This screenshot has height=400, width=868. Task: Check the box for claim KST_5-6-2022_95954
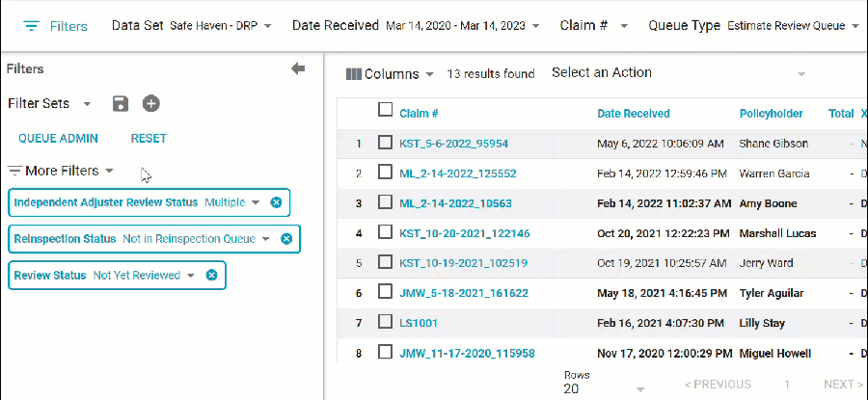coord(386,144)
